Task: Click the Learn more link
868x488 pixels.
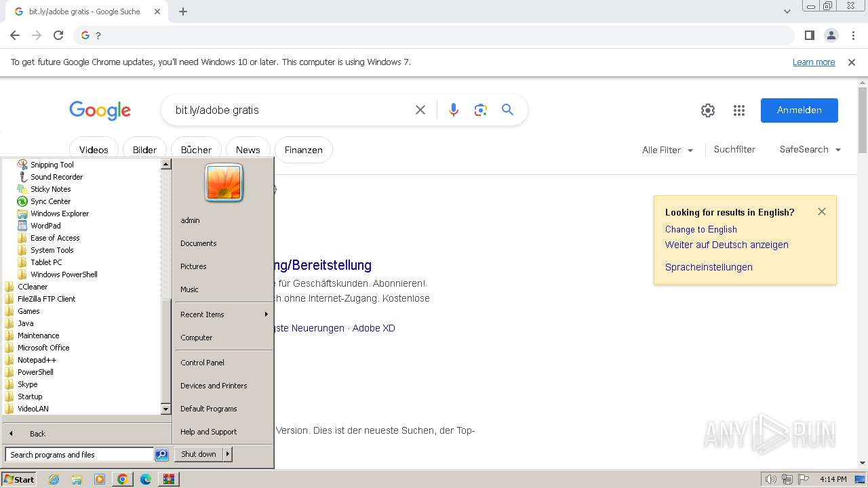Action: [x=814, y=62]
